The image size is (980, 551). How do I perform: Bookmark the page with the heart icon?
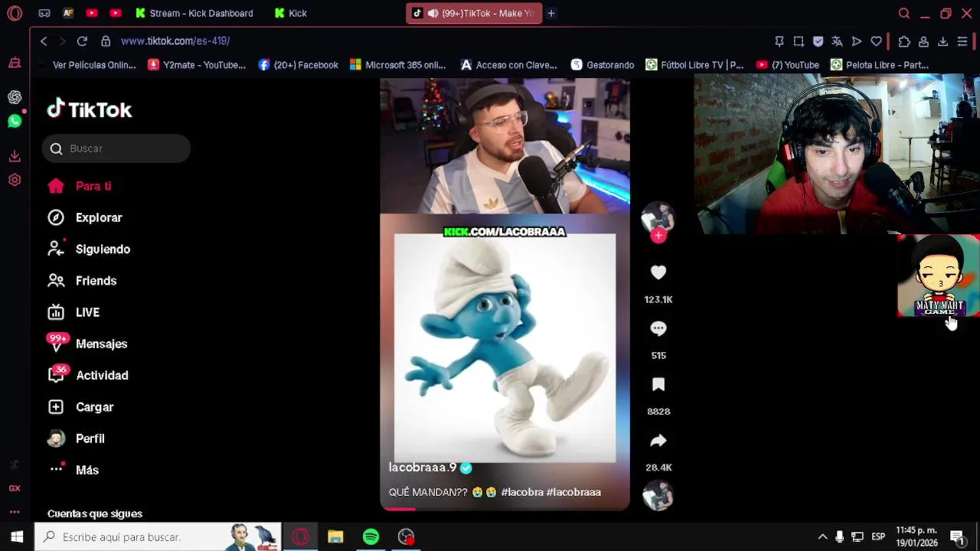(x=876, y=41)
